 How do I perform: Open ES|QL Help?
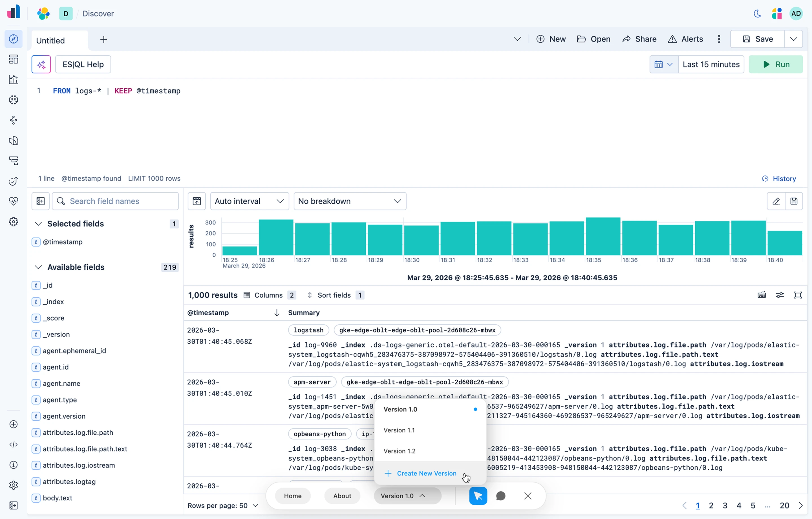click(83, 65)
